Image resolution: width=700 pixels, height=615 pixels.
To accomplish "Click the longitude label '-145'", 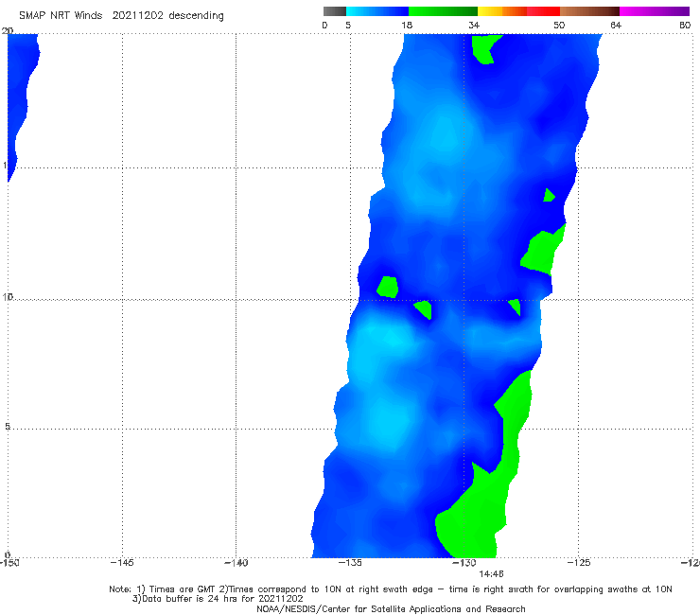I will coord(122,563).
